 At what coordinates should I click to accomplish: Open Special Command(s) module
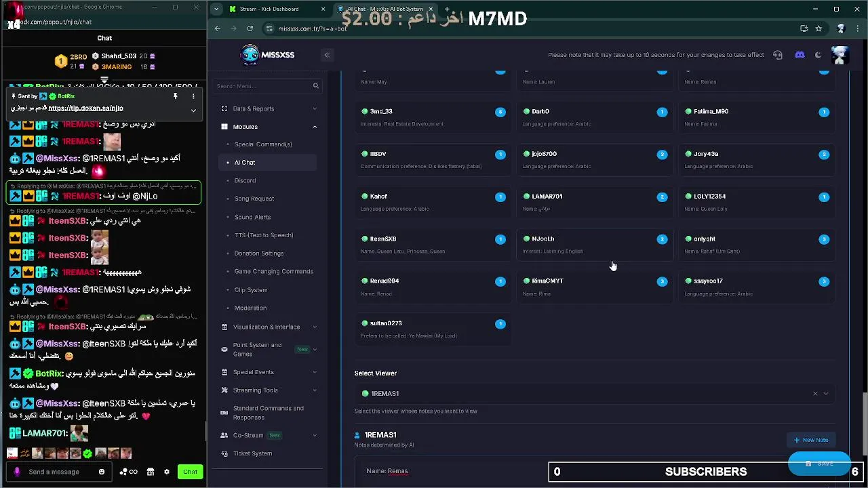coord(263,144)
